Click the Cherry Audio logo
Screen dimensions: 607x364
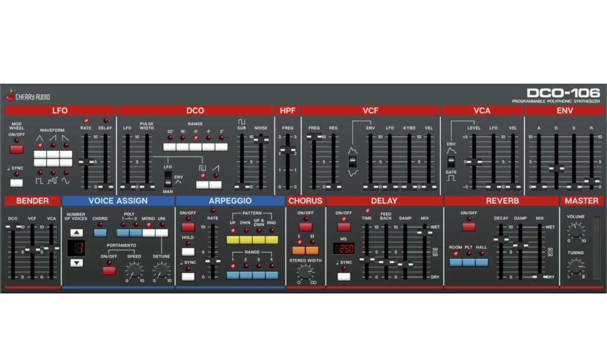click(x=28, y=95)
